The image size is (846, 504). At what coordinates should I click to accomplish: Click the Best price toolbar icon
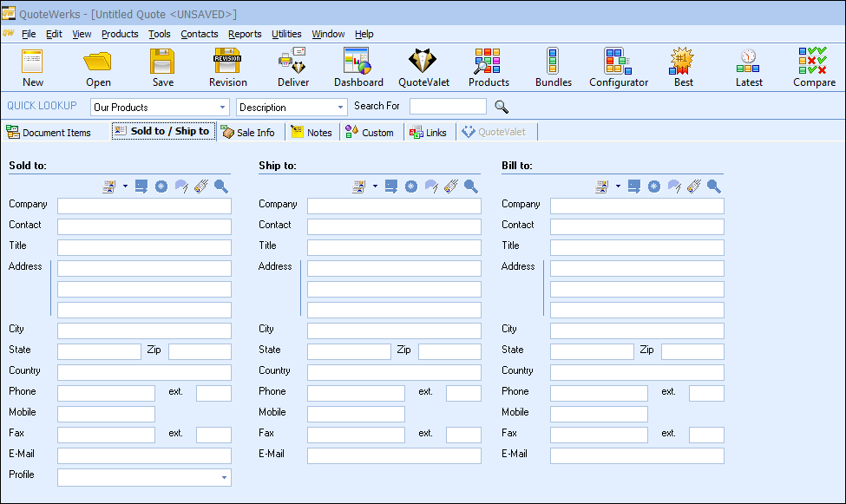683,67
